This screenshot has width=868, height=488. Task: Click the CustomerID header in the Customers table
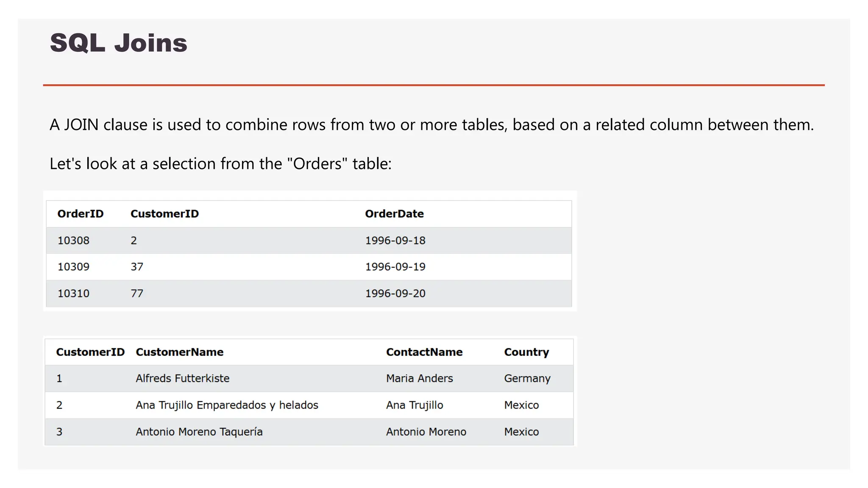(90, 352)
